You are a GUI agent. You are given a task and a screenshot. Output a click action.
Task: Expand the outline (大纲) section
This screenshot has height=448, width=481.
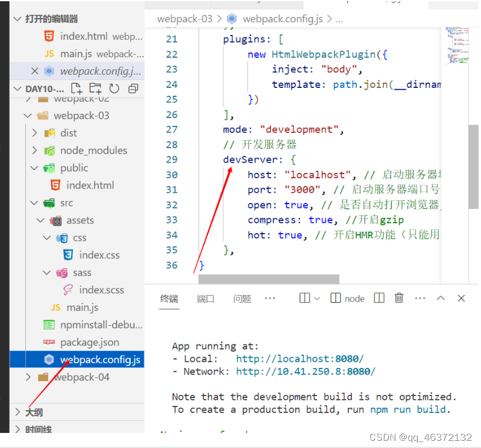click(17, 412)
